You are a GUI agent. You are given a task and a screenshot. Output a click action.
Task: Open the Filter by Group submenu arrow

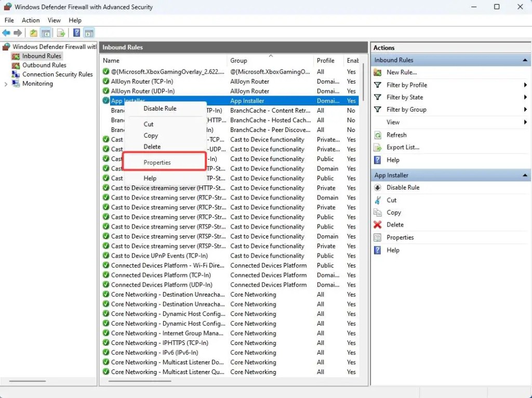(525, 109)
